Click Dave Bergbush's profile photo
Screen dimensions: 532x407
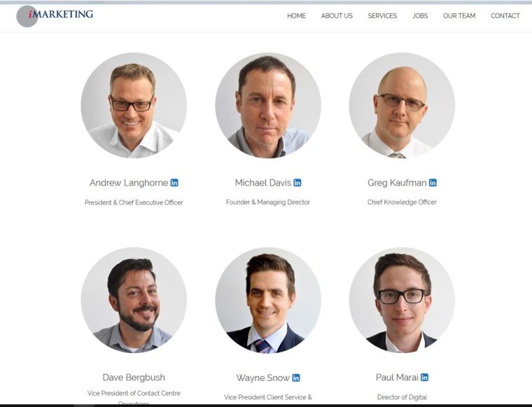(x=134, y=300)
